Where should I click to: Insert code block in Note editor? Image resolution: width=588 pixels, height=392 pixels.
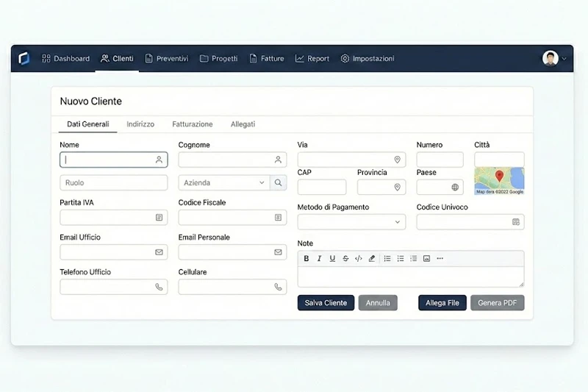(x=359, y=258)
